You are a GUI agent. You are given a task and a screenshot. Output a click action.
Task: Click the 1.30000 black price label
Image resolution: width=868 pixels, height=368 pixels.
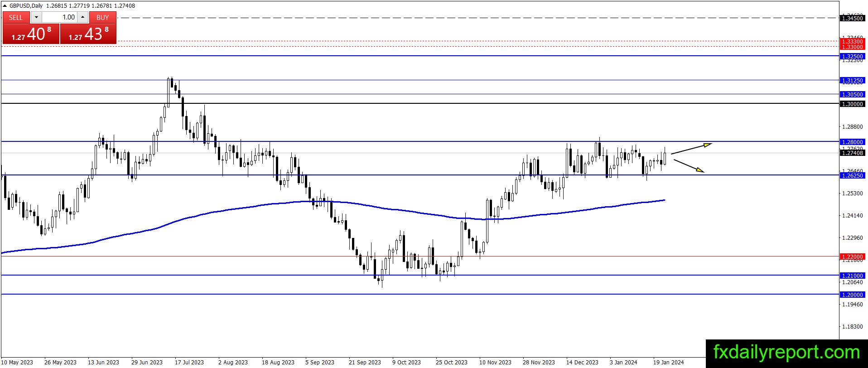tap(852, 104)
